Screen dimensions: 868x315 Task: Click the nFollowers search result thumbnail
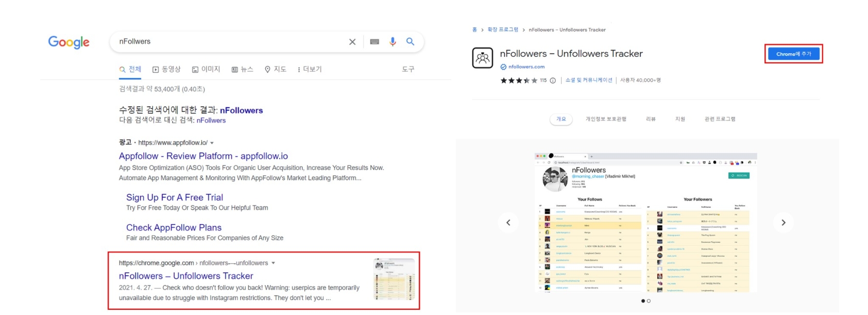[x=394, y=279]
